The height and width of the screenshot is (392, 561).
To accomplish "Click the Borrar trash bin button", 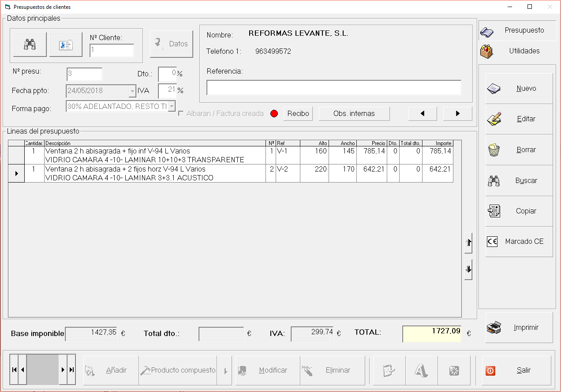I will click(x=519, y=150).
